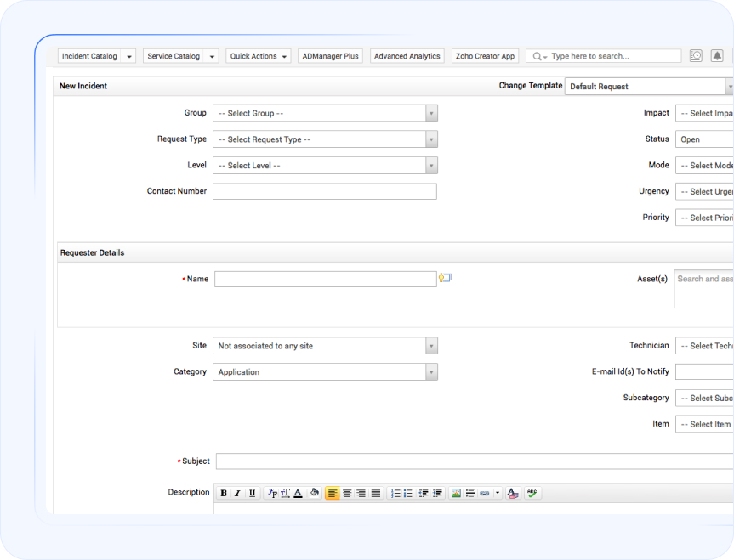This screenshot has height=560, width=734.
Task: Toggle center text alignment
Action: pos(347,494)
